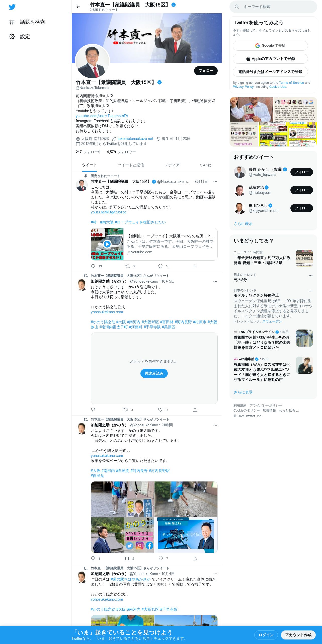Open more options on the 10月4日 tweet
This screenshot has width=322, height=644.
tap(215, 574)
